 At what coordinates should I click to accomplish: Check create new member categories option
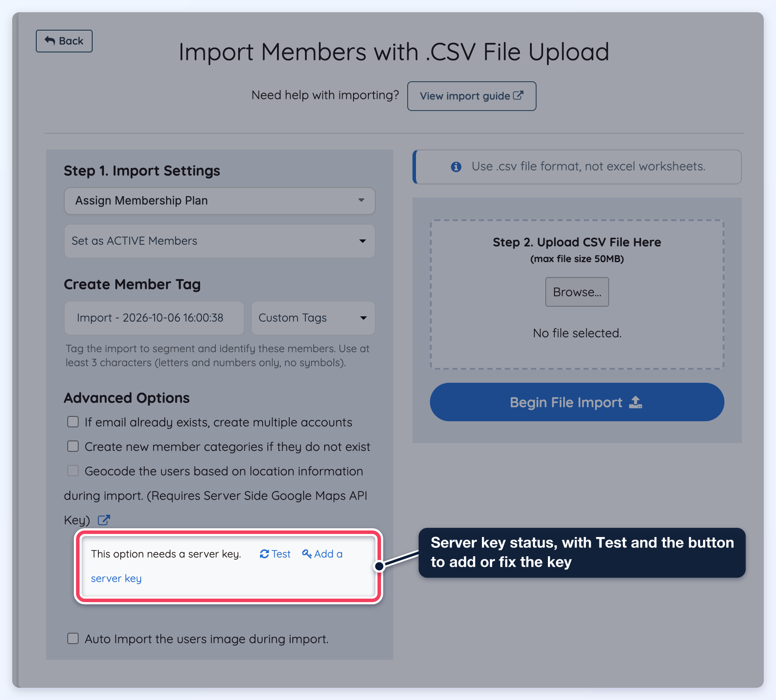pos(73,446)
